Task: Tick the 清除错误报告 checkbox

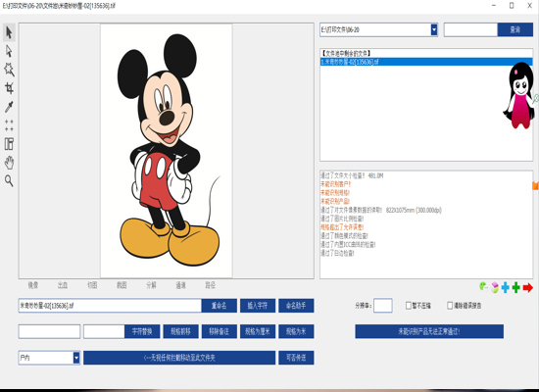Action: click(450, 306)
